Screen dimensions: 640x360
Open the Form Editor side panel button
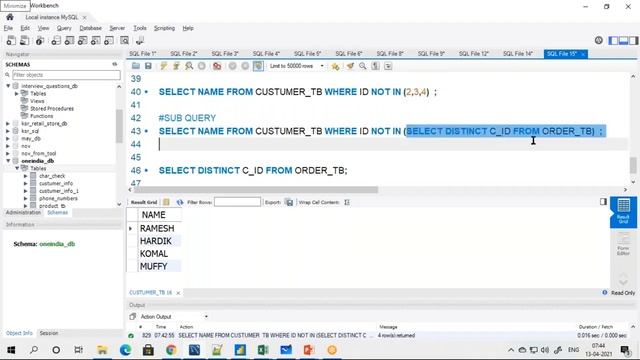click(623, 244)
